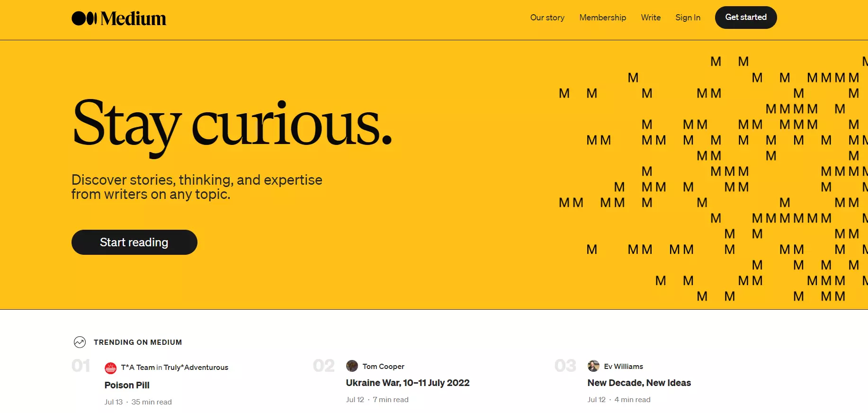868x413 pixels.
Task: Open the Poison Pill story
Action: point(127,385)
